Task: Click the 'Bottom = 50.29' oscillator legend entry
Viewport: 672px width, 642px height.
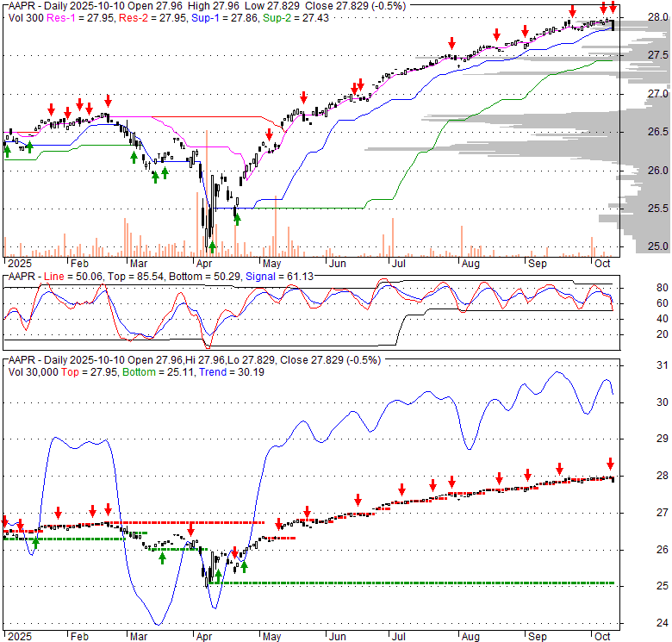Action: [205, 277]
